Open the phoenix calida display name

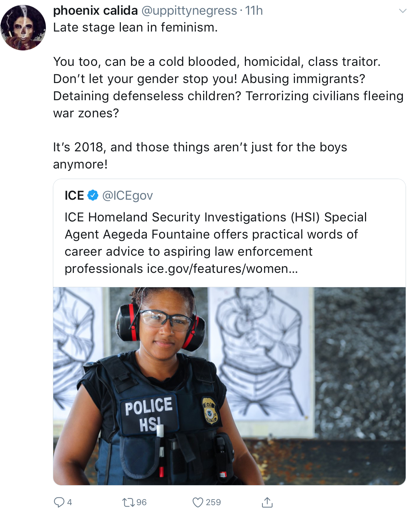click(x=95, y=11)
